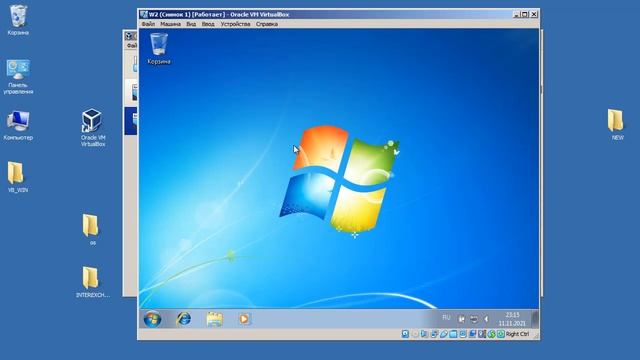Click the Show desktop strip in guest taskbar
640x360 pixels.
point(535,319)
